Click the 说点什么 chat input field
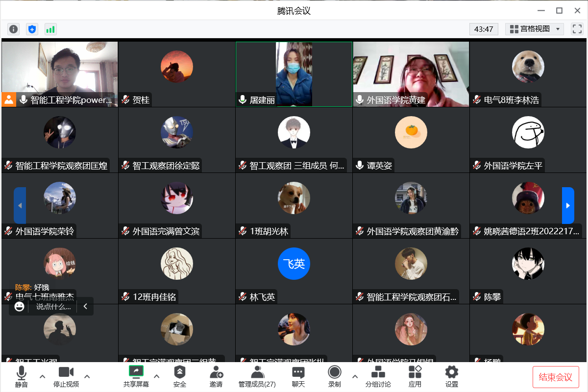 [x=53, y=307]
